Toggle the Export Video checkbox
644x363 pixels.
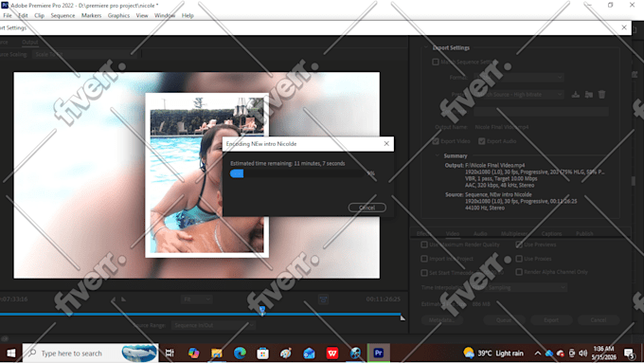[436, 141]
